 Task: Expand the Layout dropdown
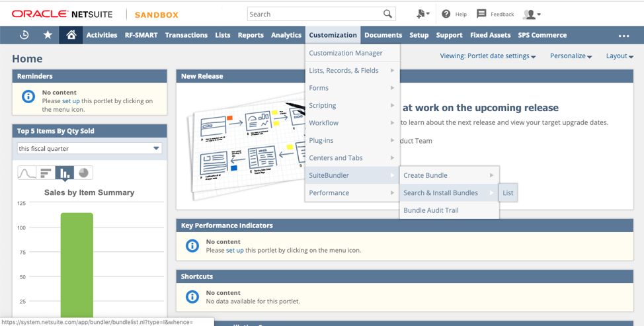(x=620, y=56)
